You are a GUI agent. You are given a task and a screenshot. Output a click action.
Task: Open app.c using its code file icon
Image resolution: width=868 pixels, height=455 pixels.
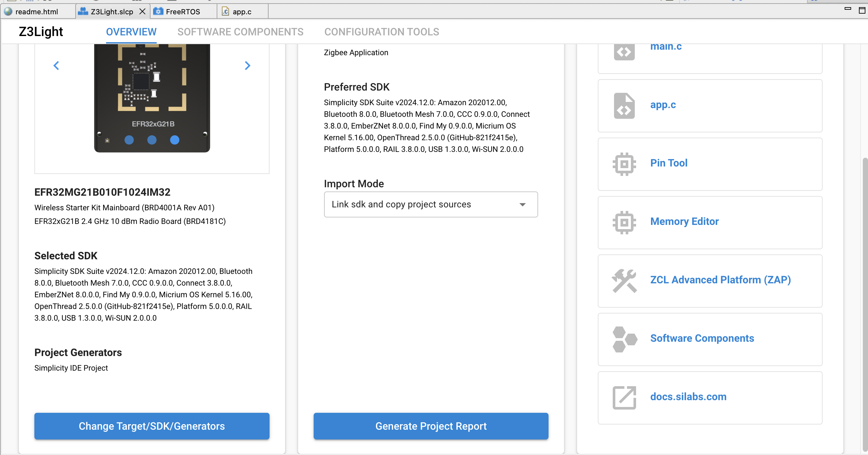(623, 106)
